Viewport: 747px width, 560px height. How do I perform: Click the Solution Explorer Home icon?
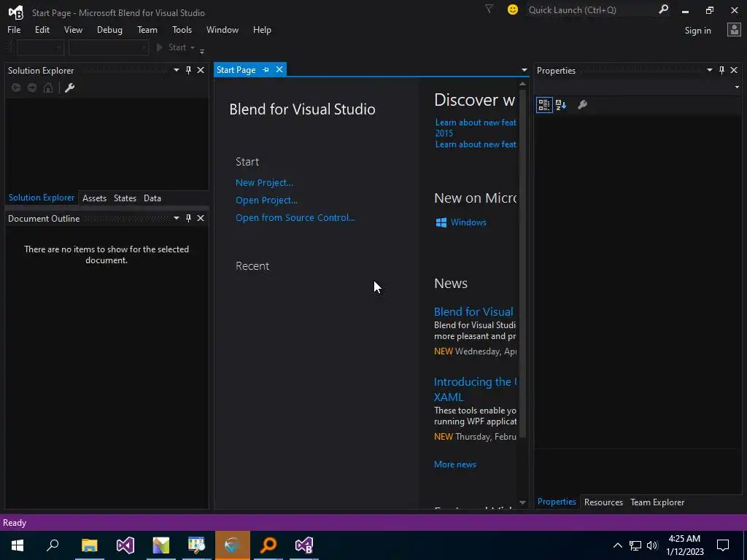[x=48, y=87]
